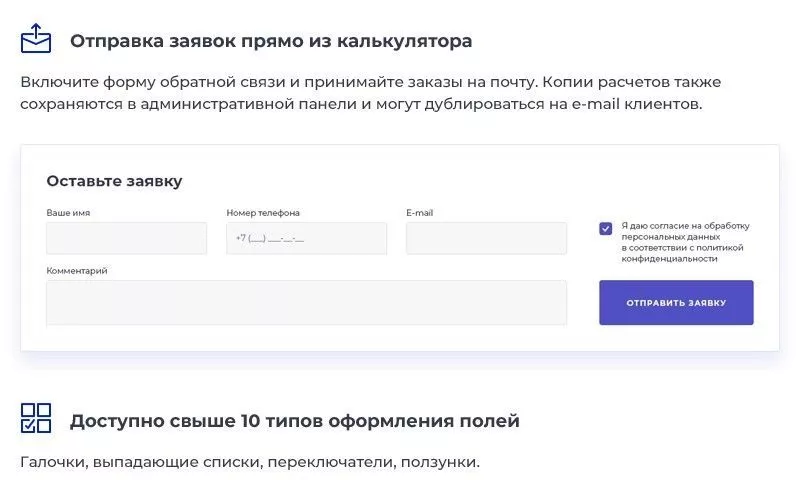Focus the E-mail input field

(x=486, y=238)
